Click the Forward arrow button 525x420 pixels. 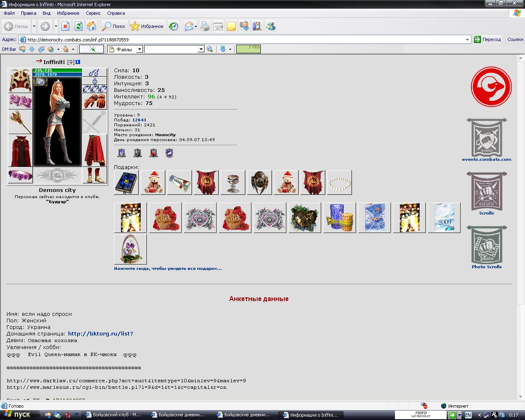pos(45,26)
